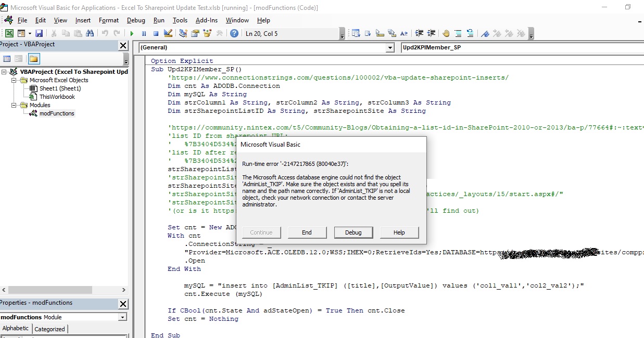Click the Find binoculars icon
The image size is (644, 338).
[x=90, y=33]
